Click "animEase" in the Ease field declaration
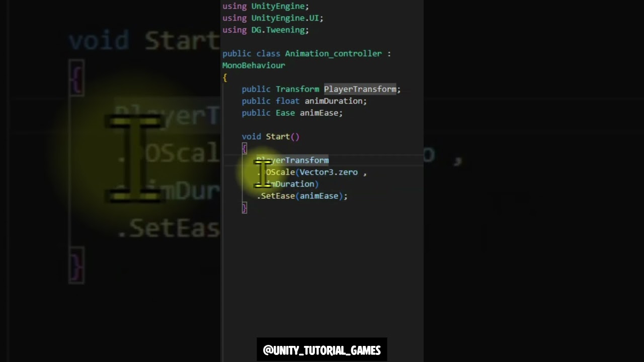The height and width of the screenshot is (362, 644). pos(319,113)
